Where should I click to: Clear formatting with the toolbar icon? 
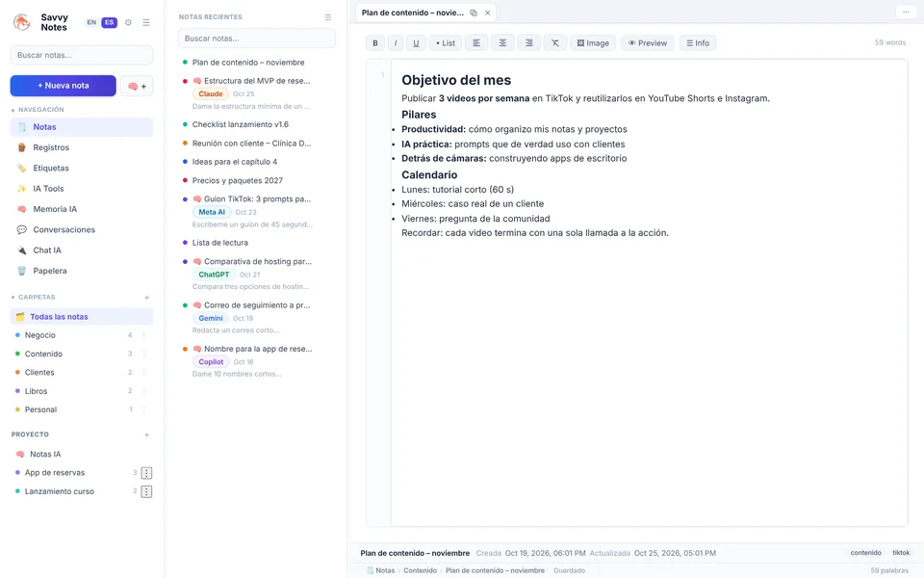pos(555,43)
